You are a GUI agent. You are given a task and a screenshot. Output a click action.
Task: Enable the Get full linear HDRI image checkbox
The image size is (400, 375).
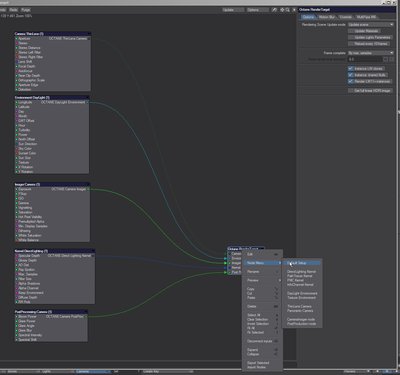point(351,91)
